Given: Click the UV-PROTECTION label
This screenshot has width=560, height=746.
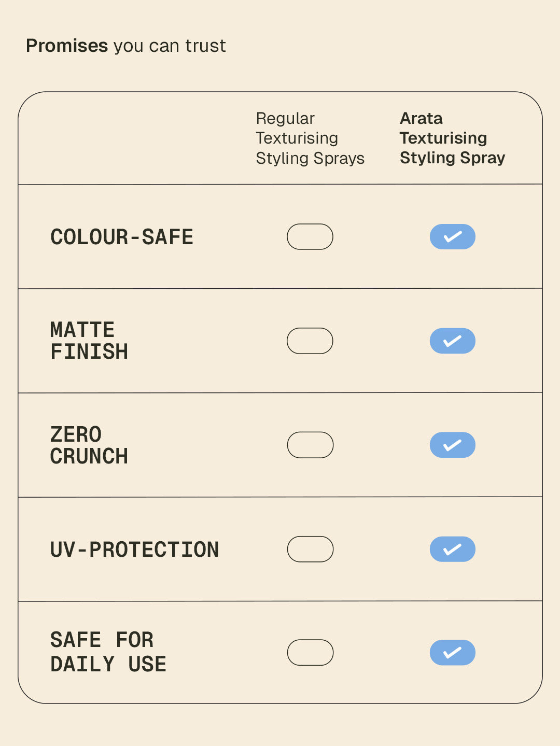Looking at the screenshot, I should click(x=135, y=550).
